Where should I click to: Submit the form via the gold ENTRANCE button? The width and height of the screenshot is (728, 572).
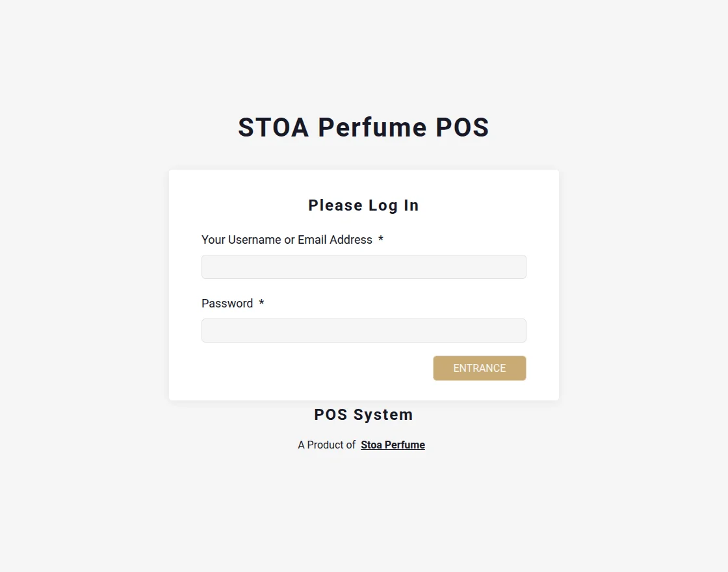point(479,368)
